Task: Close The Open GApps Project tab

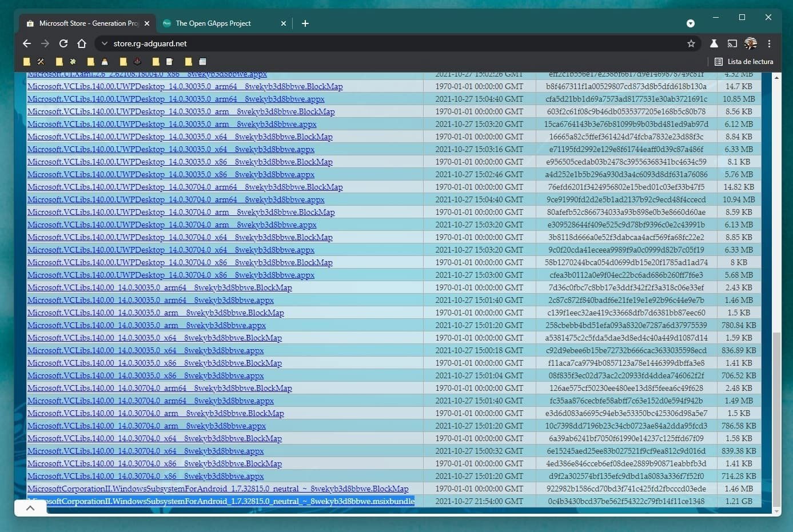Action: (x=284, y=23)
